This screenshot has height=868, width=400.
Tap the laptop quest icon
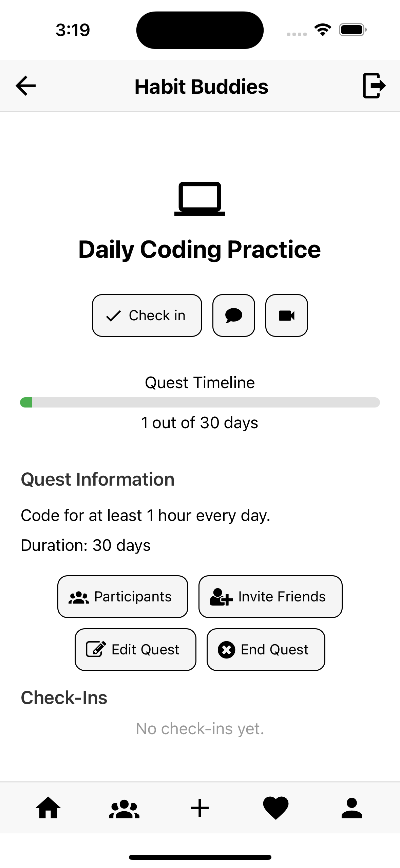click(199, 199)
